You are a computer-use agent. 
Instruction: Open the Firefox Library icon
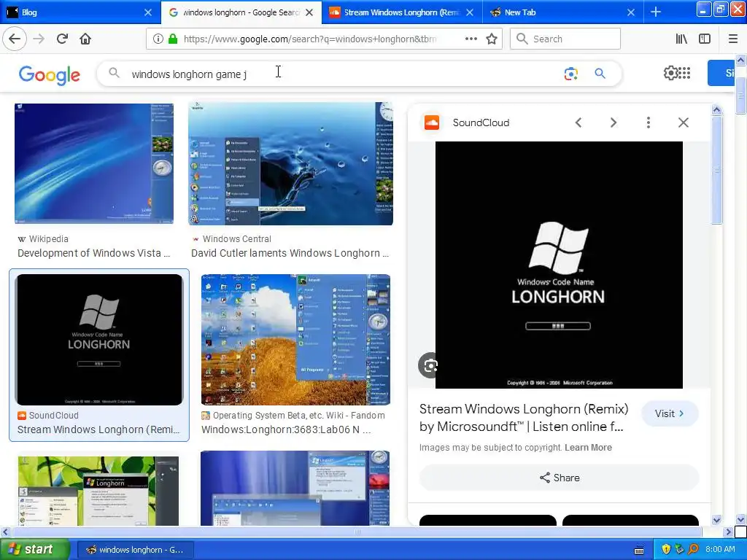(681, 39)
